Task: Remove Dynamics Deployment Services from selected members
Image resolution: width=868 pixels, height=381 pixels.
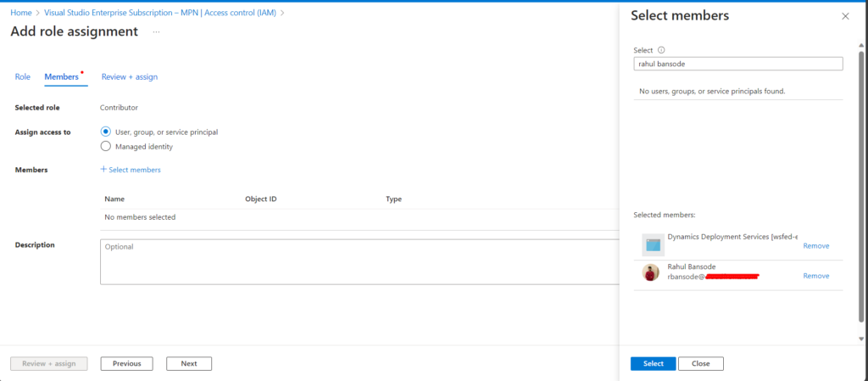Action: pyautogui.click(x=816, y=246)
